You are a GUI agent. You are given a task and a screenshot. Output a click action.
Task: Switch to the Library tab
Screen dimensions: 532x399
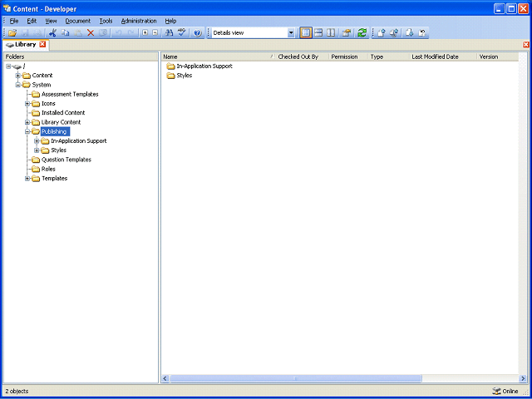(x=25, y=44)
